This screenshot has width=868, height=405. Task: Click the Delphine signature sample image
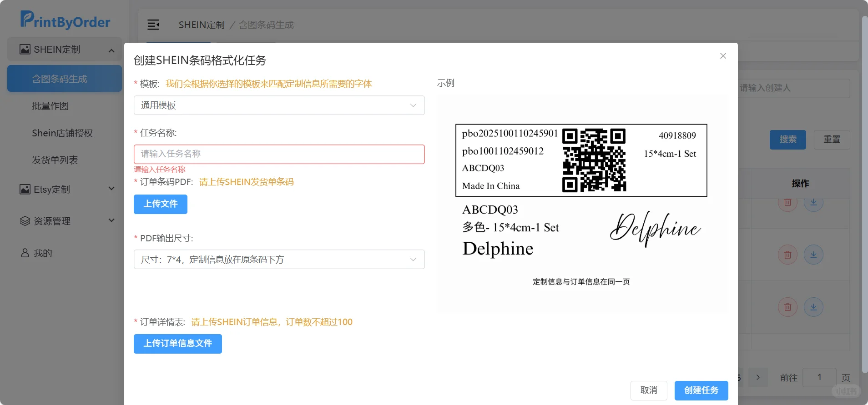(655, 229)
